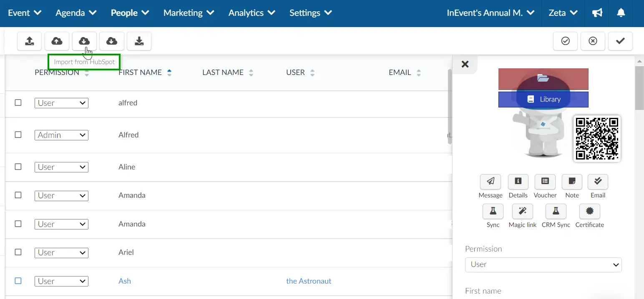This screenshot has width=644, height=299.
Task: Click the Note sticky-note icon
Action: [572, 182]
